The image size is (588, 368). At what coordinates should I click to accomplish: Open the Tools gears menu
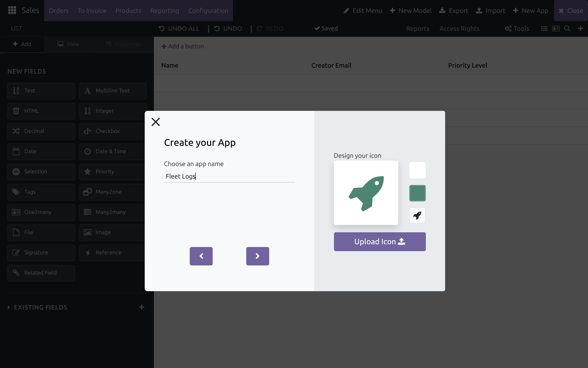click(517, 29)
